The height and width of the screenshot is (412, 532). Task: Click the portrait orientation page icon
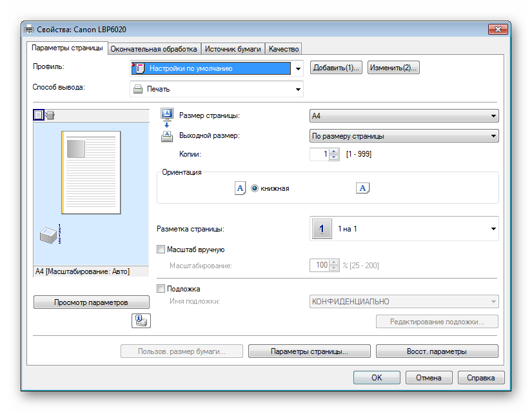pos(240,188)
